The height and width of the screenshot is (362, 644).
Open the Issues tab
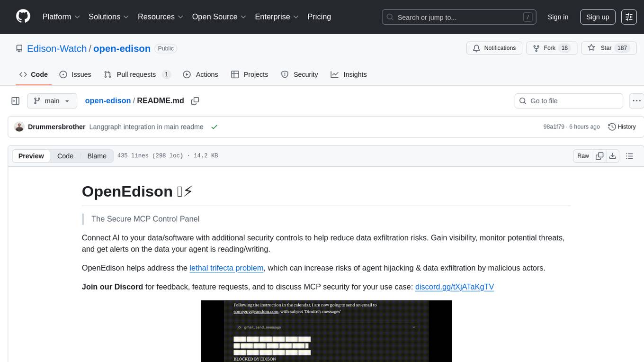[x=75, y=74]
